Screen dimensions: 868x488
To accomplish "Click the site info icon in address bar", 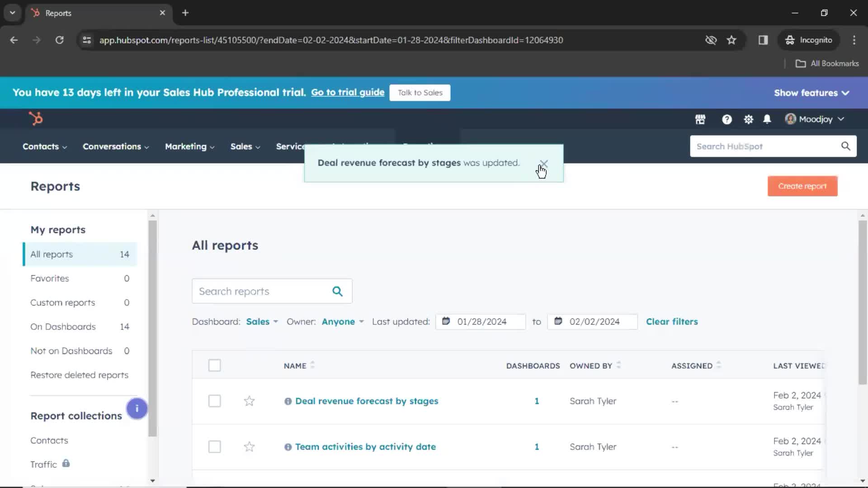I will pos(87,40).
